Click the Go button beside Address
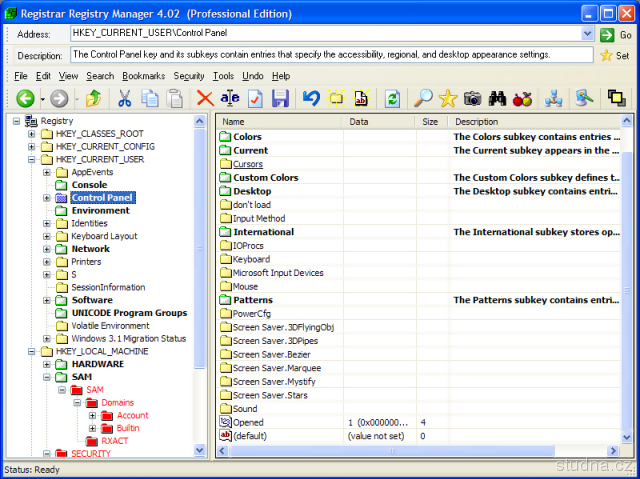This screenshot has height=479, width=640. point(616,34)
